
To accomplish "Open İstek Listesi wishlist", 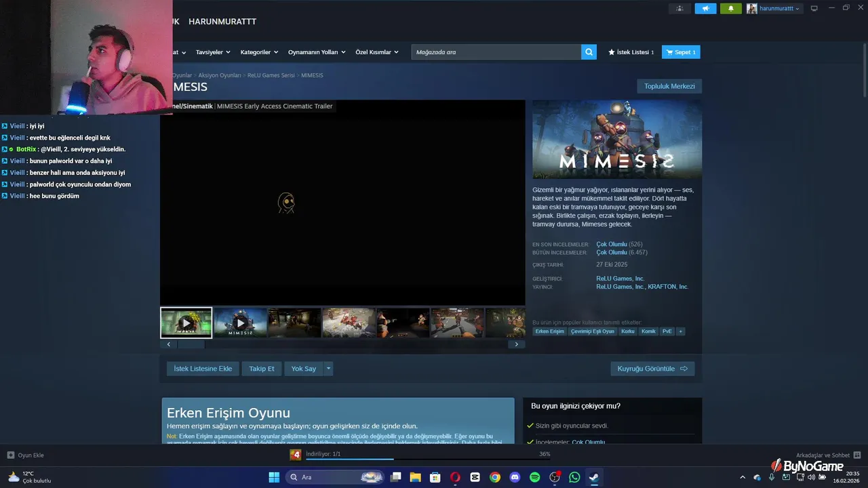I will point(631,52).
